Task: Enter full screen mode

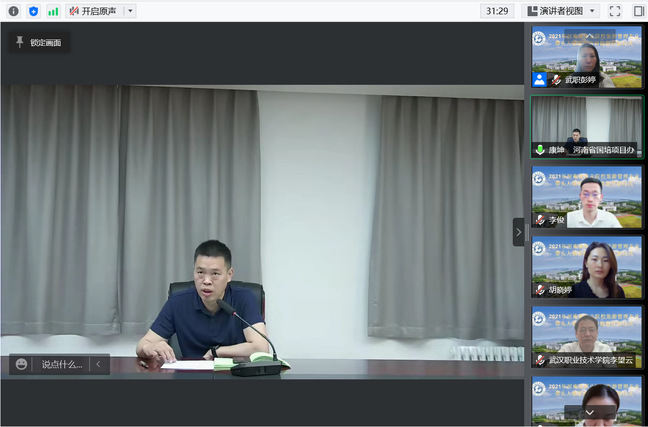Action: 615,11
